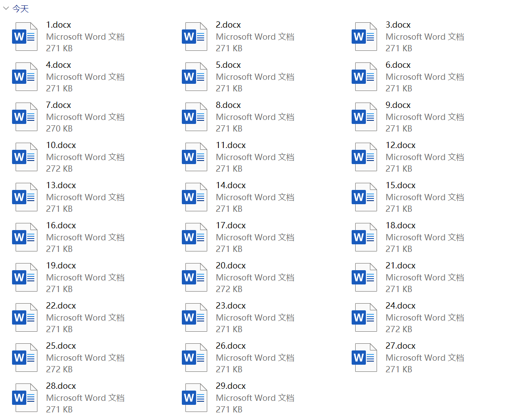Click the 272 KB size under 10.docx
The width and height of the screenshot is (529, 420).
[59, 169]
